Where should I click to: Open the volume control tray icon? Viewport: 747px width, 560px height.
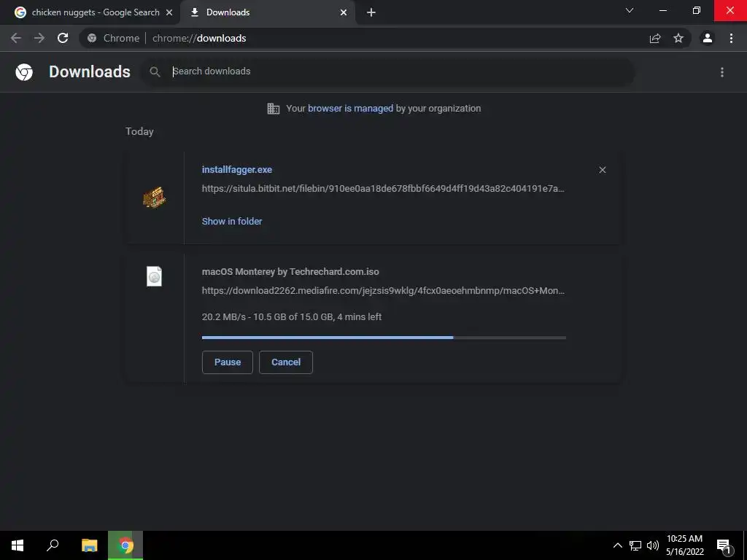point(653,545)
